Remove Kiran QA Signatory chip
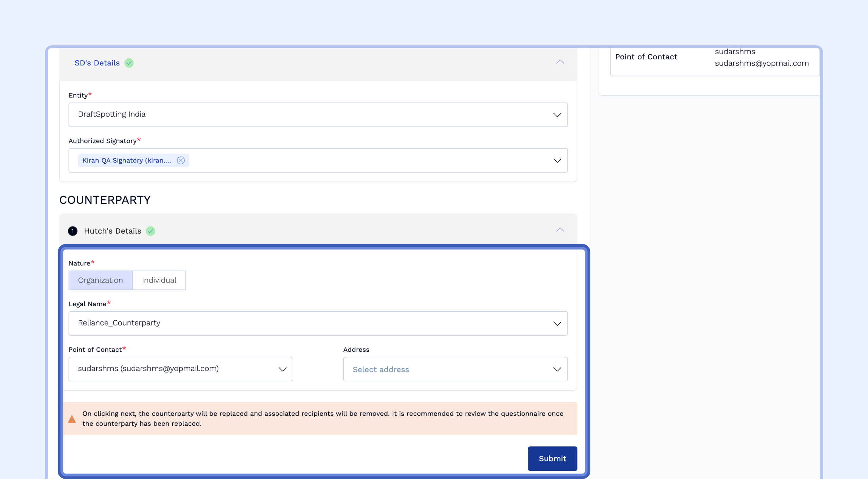Image resolution: width=868 pixels, height=479 pixels. point(181,160)
